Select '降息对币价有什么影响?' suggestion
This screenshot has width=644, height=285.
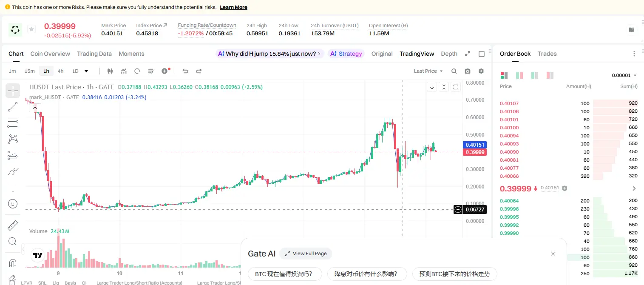coord(367,274)
